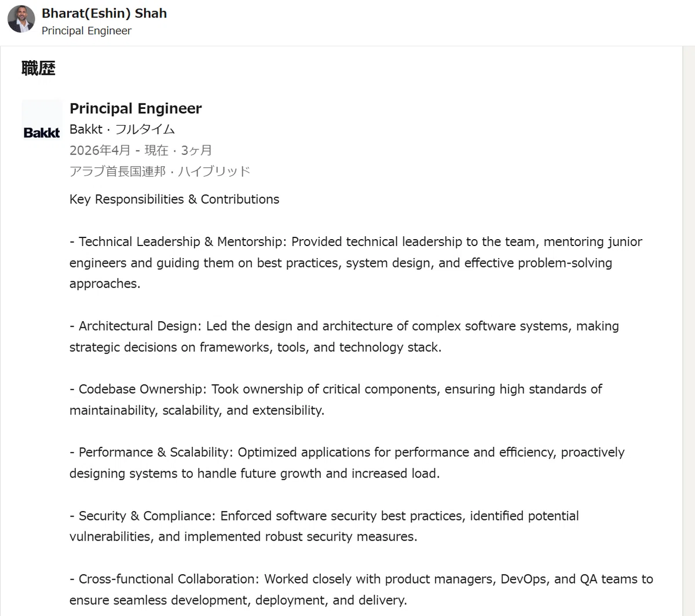Image resolution: width=695 pixels, height=616 pixels.
Task: Open the Principal Engineer position title
Action: pyautogui.click(x=136, y=108)
